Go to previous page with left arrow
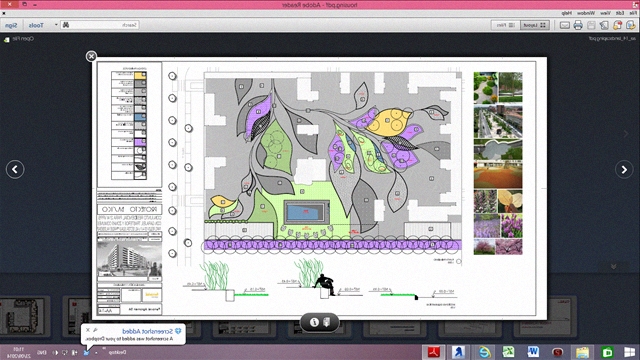The height and width of the screenshot is (360, 640). pos(15,169)
